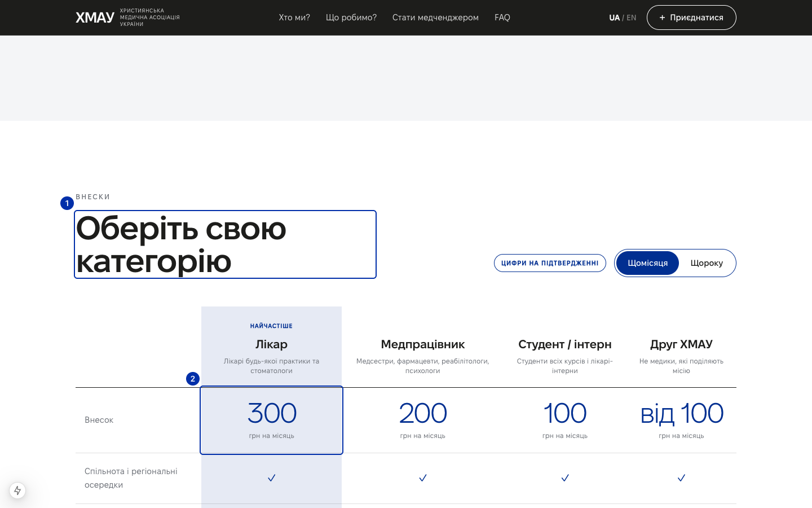The width and height of the screenshot is (812, 508).
Task: Click Медсестри, фармацевти description text
Action: point(423,366)
